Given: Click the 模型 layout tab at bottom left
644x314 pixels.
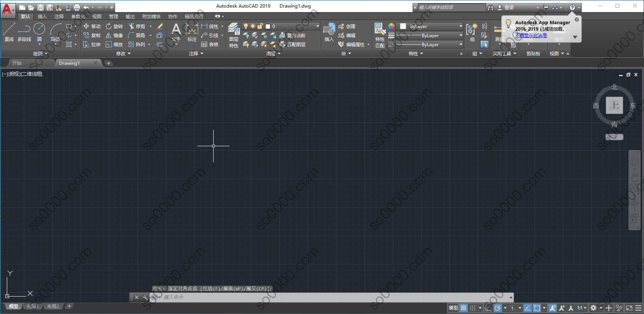Looking at the screenshot, I should (14, 306).
